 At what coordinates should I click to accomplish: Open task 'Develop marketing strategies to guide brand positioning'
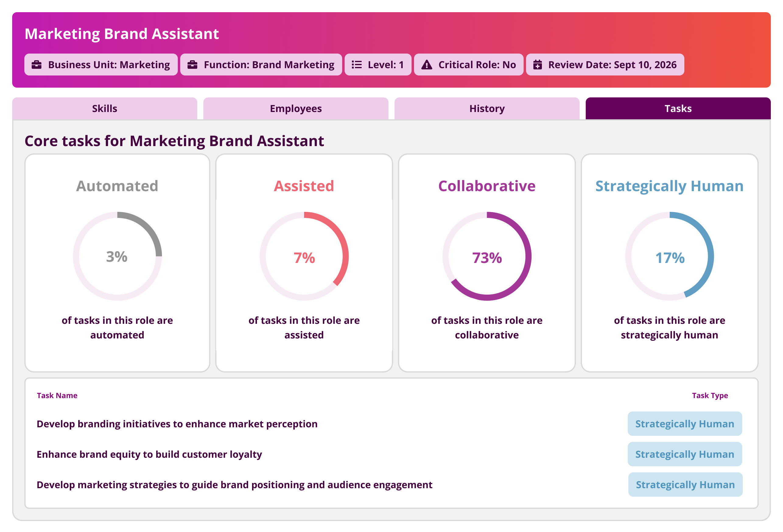pos(234,485)
